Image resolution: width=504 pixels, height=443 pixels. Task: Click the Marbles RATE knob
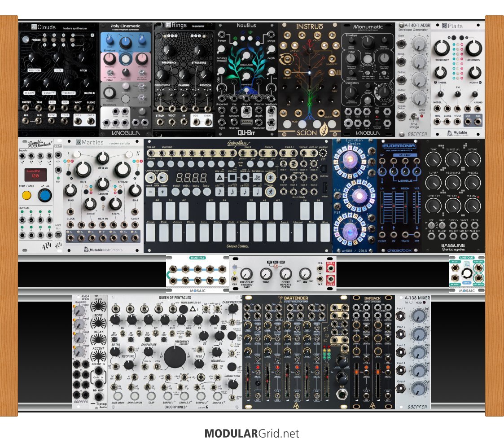click(83, 169)
